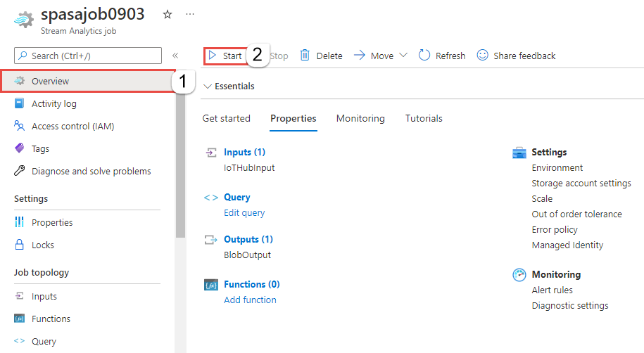Image resolution: width=644 pixels, height=353 pixels.
Task: Switch to the Get started tab
Action: click(227, 118)
